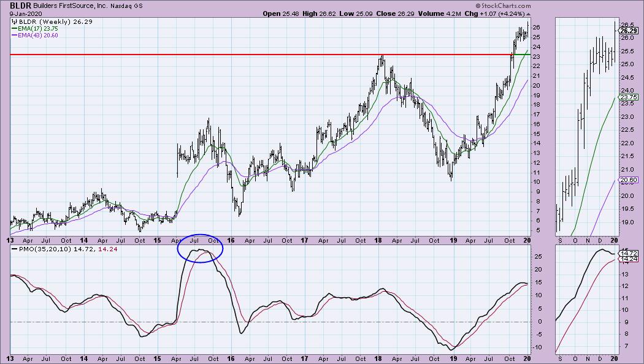Click the 25 label on the PMO axis
The width and height of the screenshot is (644, 364).
coord(538,257)
